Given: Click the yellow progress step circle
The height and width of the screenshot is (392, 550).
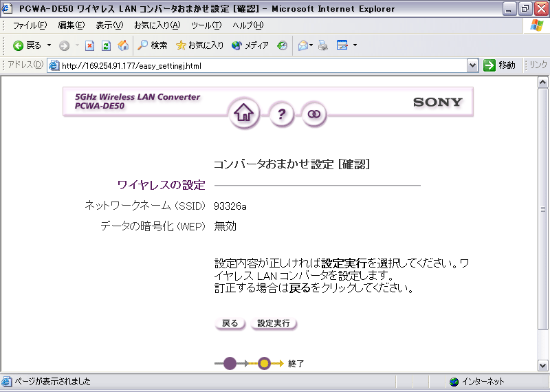Looking at the screenshot, I should 264,364.
